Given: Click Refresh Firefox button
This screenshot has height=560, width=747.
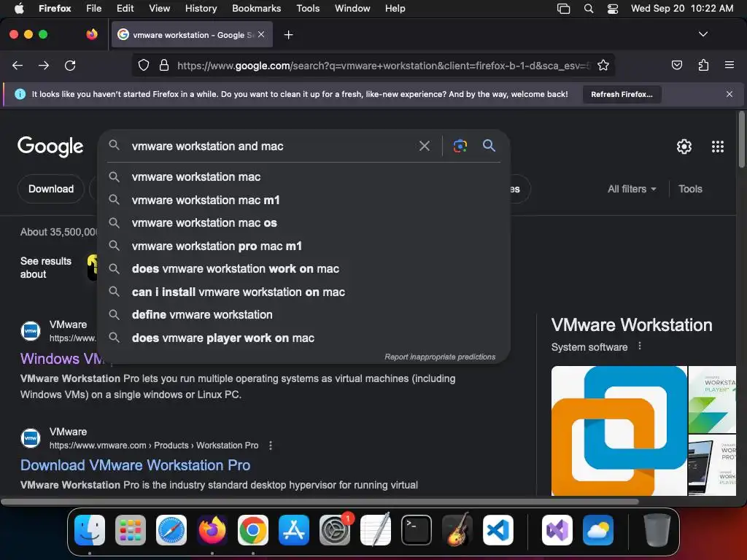Looking at the screenshot, I should click(622, 94).
